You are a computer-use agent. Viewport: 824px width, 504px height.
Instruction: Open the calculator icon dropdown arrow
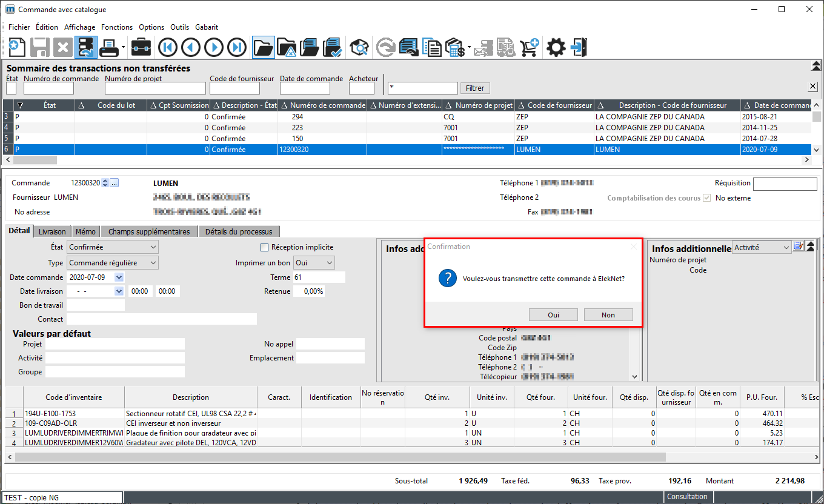(x=469, y=47)
